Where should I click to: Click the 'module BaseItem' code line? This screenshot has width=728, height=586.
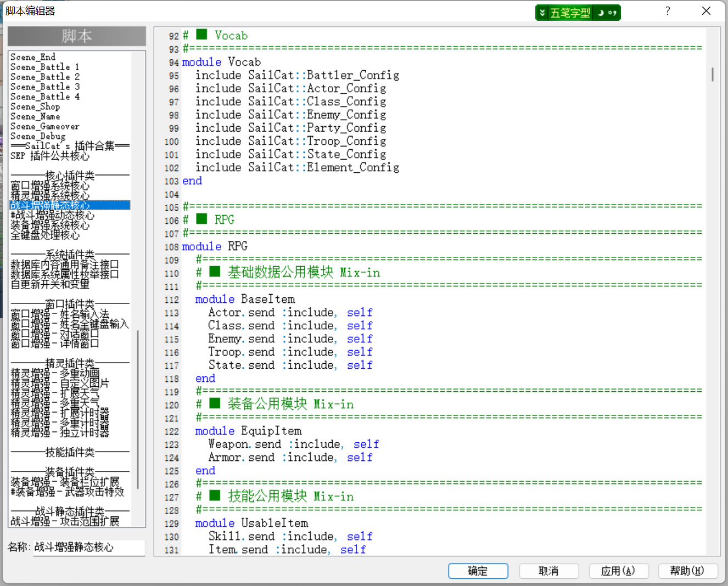(245, 299)
